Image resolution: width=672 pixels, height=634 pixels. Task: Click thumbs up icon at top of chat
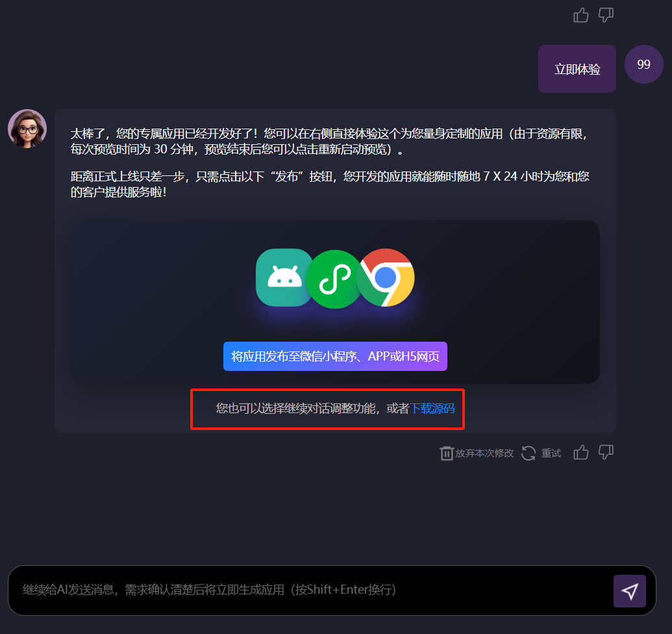pos(580,16)
